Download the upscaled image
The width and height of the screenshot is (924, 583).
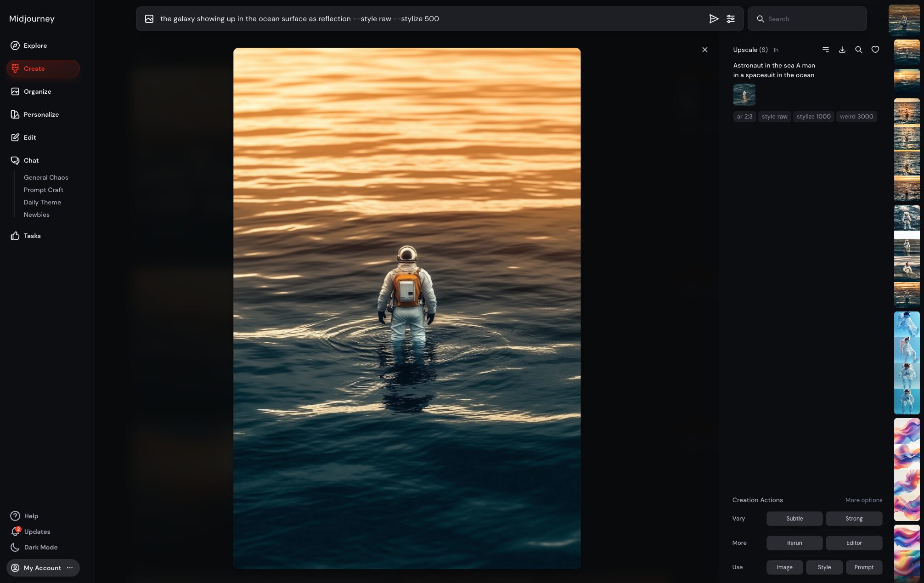coord(842,50)
